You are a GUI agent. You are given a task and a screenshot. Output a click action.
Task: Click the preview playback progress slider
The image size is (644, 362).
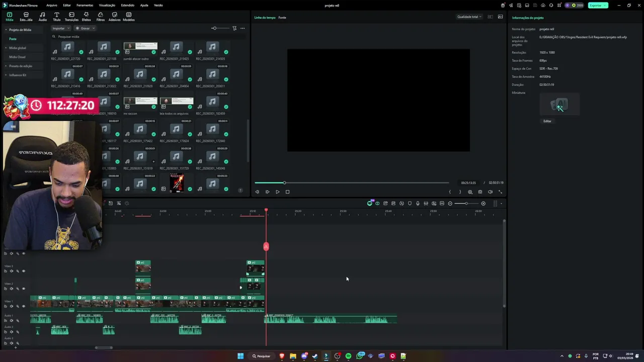(x=352, y=183)
